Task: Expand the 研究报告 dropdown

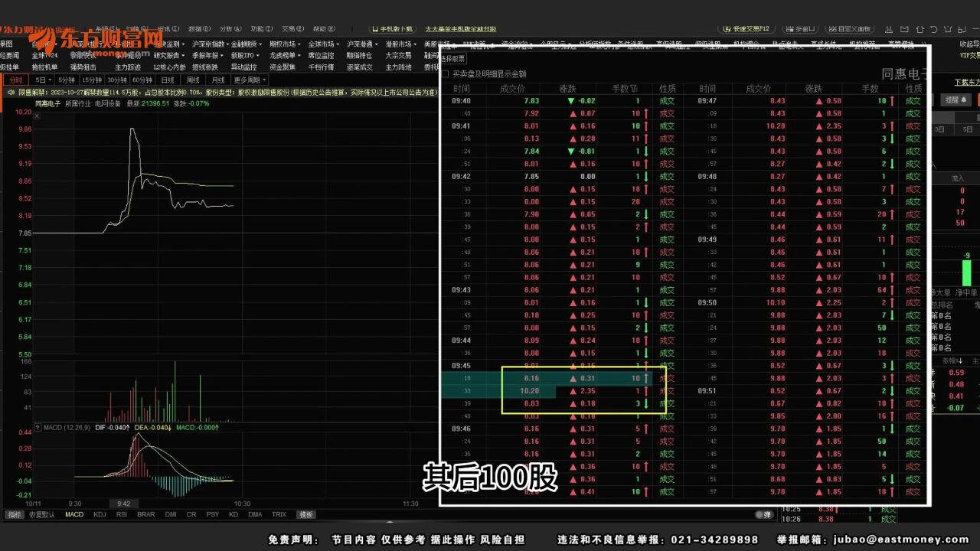Action: (170, 55)
